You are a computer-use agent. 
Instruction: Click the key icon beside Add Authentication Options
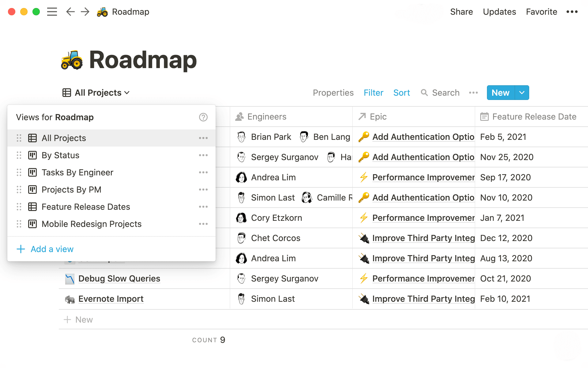pyautogui.click(x=363, y=137)
